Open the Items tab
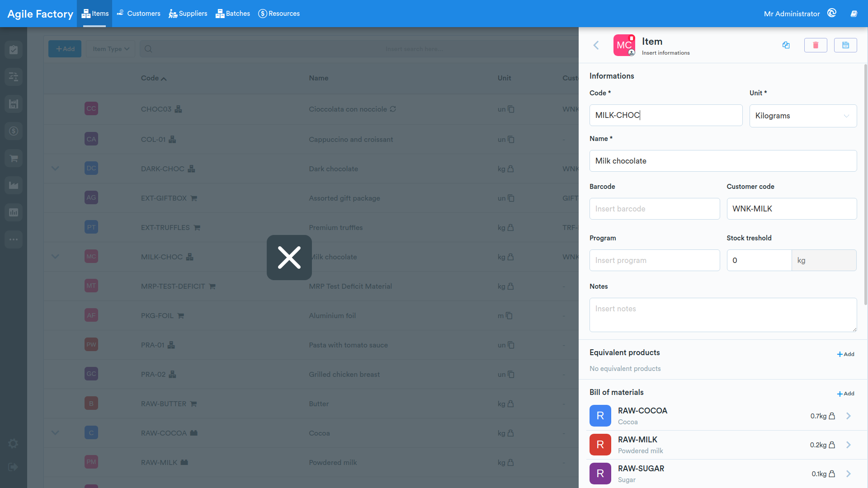Image resolution: width=868 pixels, height=488 pixels. (x=95, y=14)
